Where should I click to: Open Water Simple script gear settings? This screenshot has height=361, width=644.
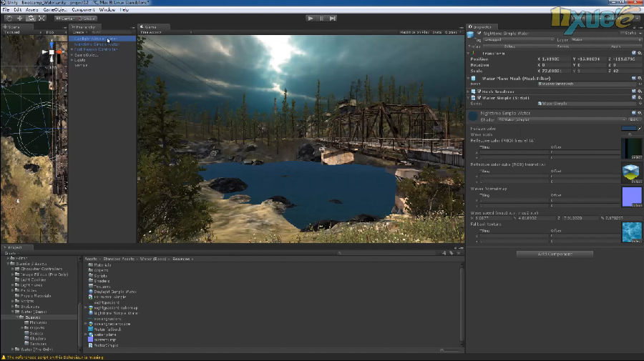pyautogui.click(x=640, y=98)
